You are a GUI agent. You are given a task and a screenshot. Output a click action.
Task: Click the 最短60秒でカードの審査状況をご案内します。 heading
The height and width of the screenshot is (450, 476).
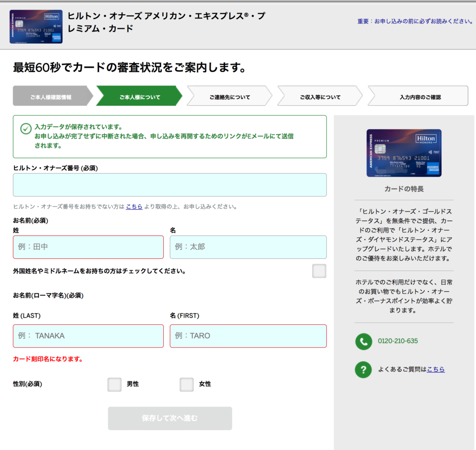(x=130, y=67)
